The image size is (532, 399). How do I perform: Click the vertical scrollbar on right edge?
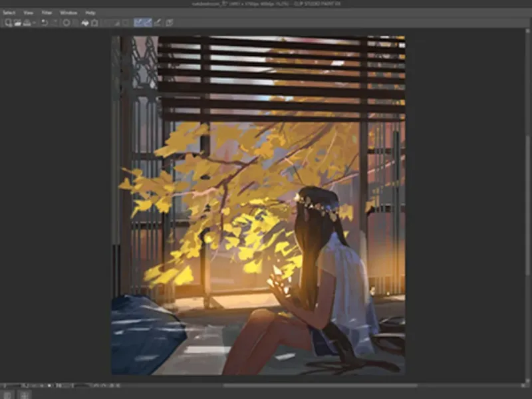click(527, 207)
